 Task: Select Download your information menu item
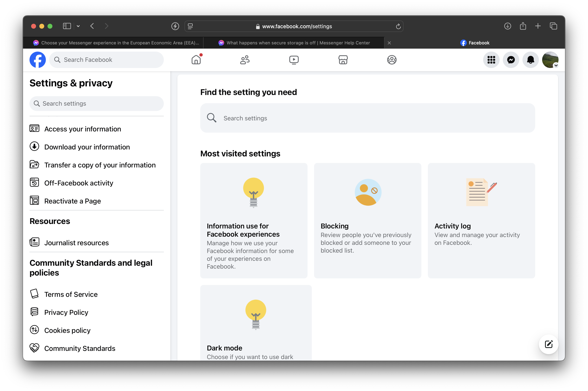coord(87,147)
